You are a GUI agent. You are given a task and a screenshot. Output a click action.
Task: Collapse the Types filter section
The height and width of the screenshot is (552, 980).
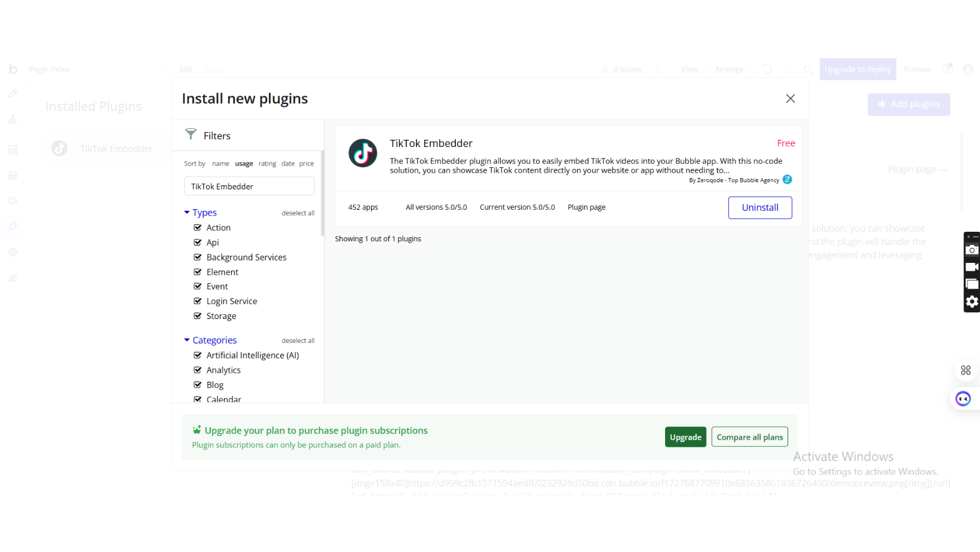click(x=187, y=213)
